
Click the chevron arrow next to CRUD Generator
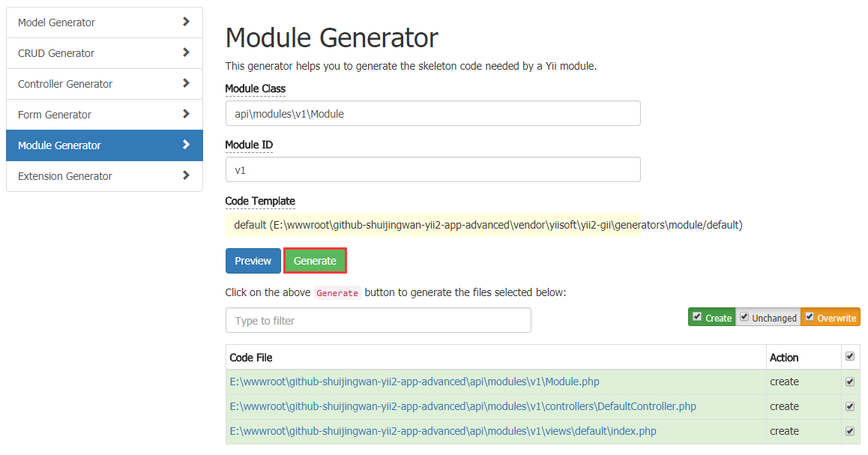coord(186,52)
